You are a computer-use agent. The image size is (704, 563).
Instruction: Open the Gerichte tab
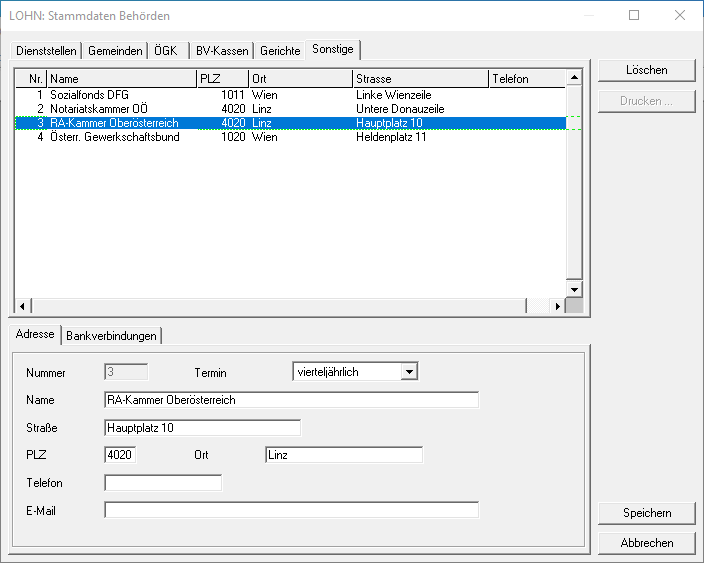(x=280, y=51)
